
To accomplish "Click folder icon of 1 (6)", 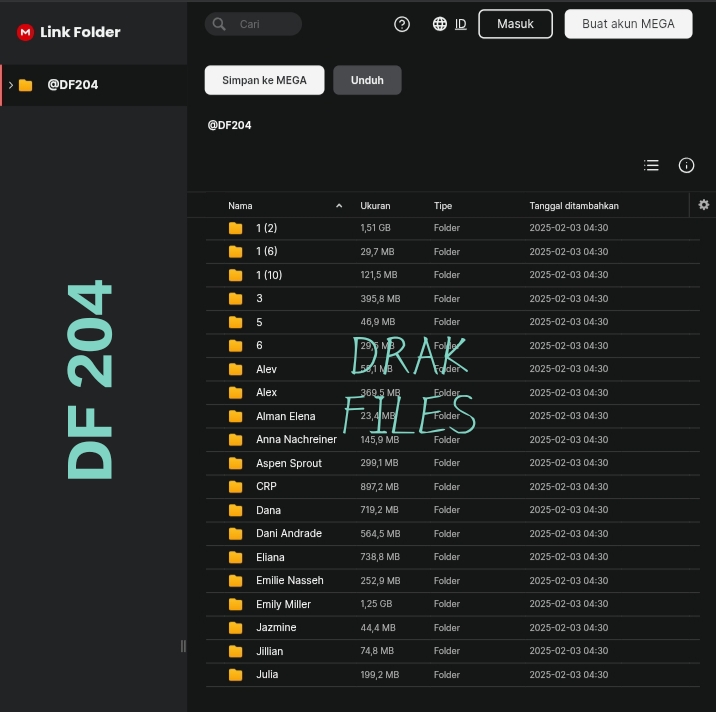I will coord(236,252).
